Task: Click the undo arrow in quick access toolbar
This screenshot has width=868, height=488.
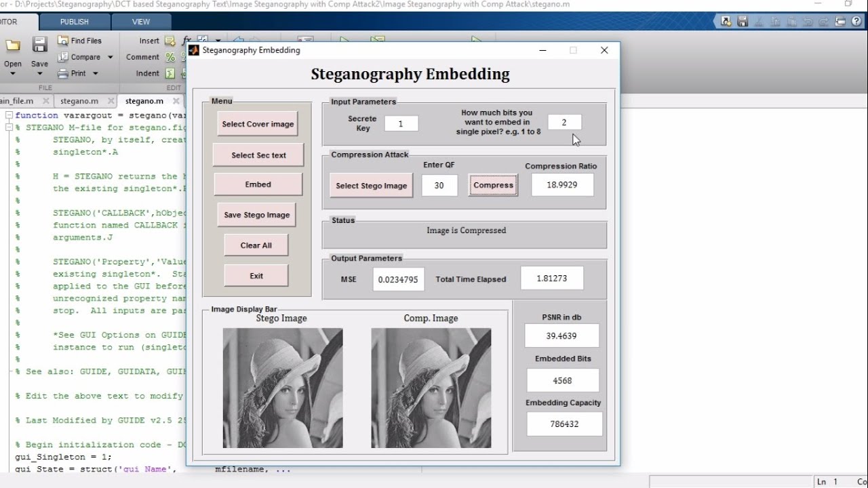Action: 808,21
